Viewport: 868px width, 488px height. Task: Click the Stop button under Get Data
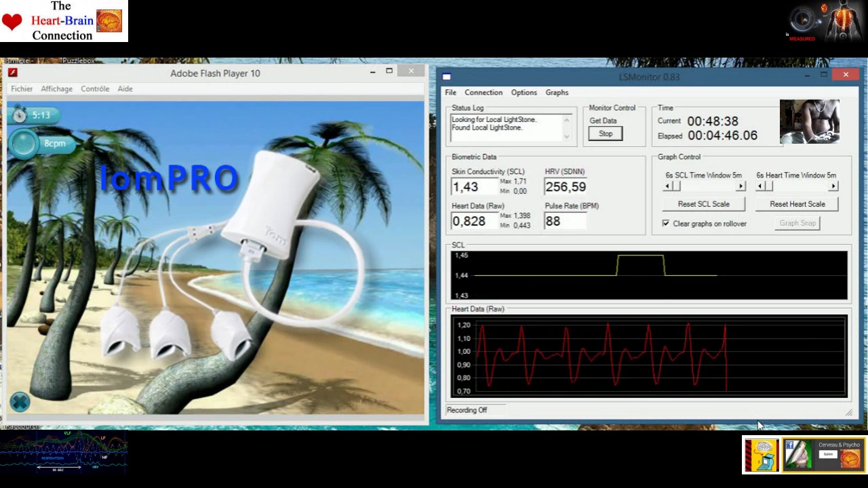click(606, 134)
